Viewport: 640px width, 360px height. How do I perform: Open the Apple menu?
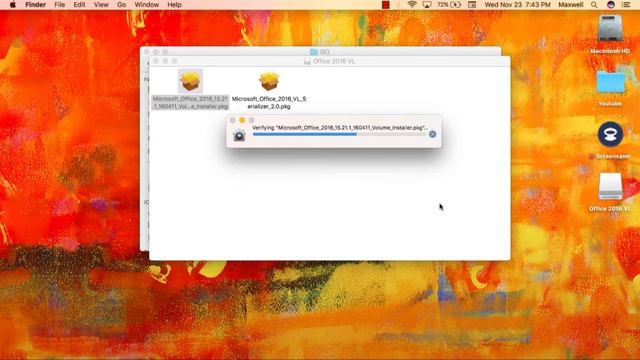point(13,5)
